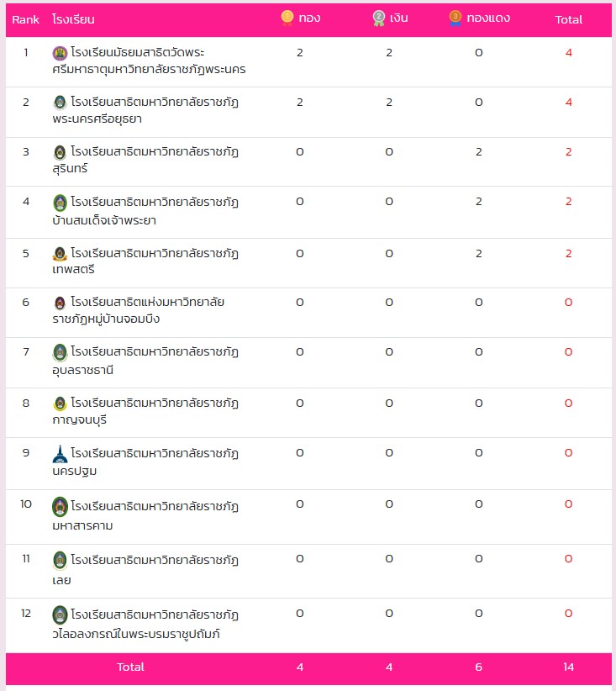
Task: Click the Kanchanaburi school emblem
Action: coord(60,404)
